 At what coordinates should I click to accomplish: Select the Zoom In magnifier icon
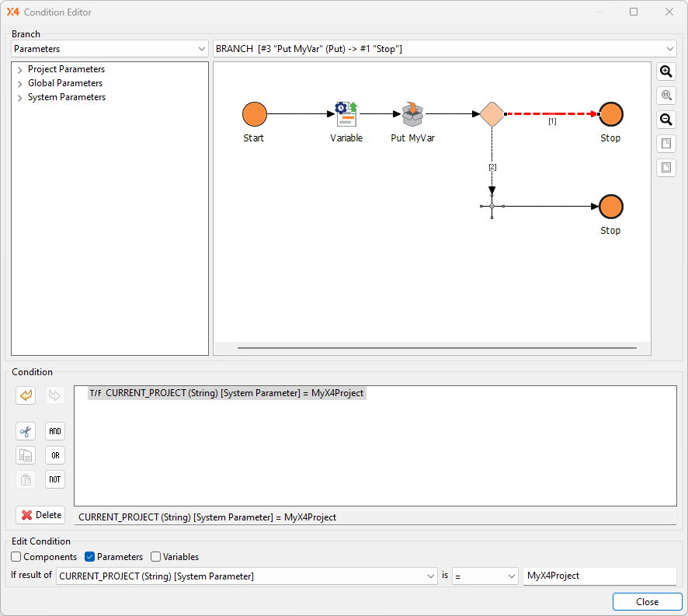pyautogui.click(x=665, y=71)
